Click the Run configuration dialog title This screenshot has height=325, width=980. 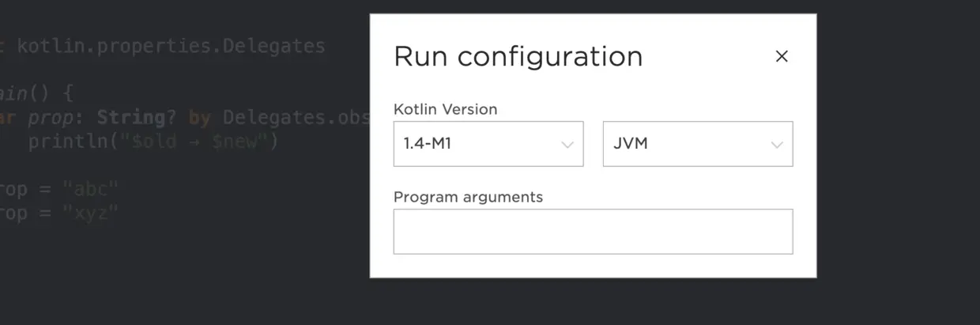pos(518,57)
